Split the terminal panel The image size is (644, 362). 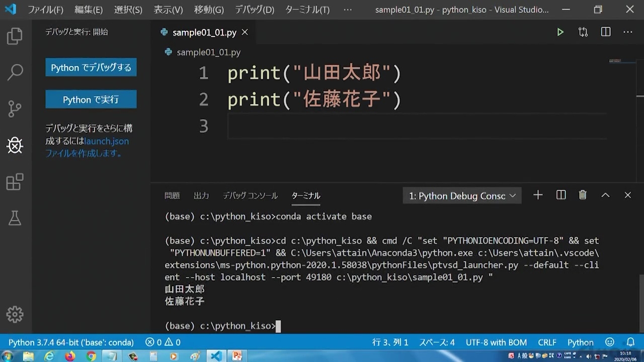click(560, 195)
